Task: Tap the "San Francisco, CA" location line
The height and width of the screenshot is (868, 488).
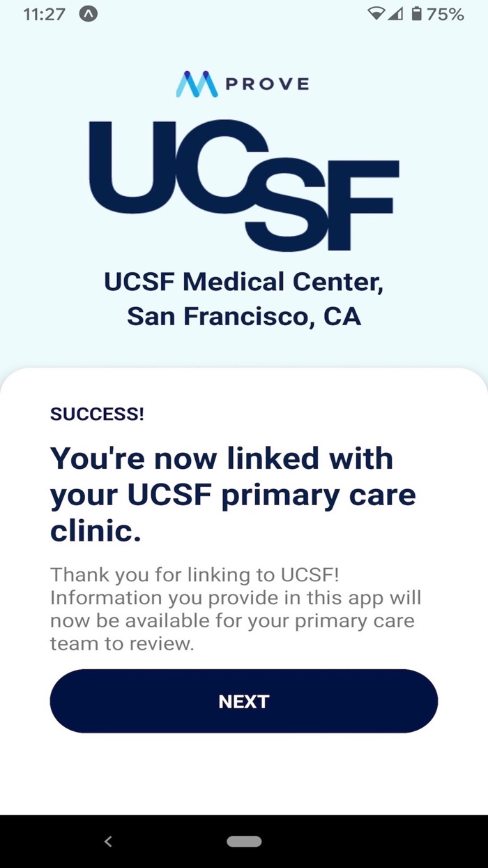Action: coord(244,317)
